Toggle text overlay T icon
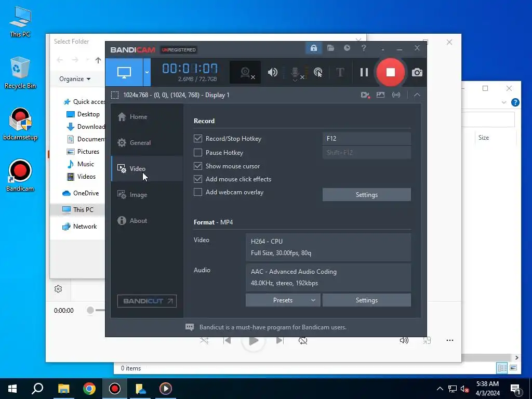532x399 pixels. pyautogui.click(x=340, y=72)
